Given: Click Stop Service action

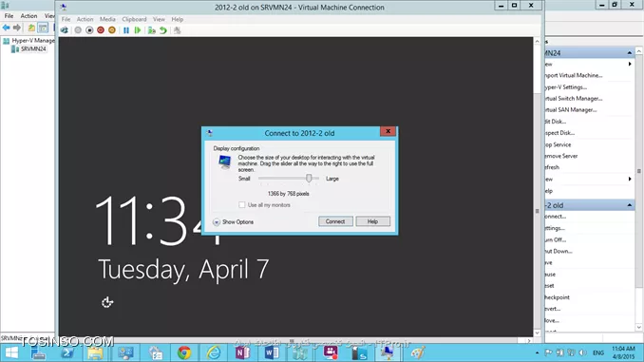Looking at the screenshot, I should (559, 144).
